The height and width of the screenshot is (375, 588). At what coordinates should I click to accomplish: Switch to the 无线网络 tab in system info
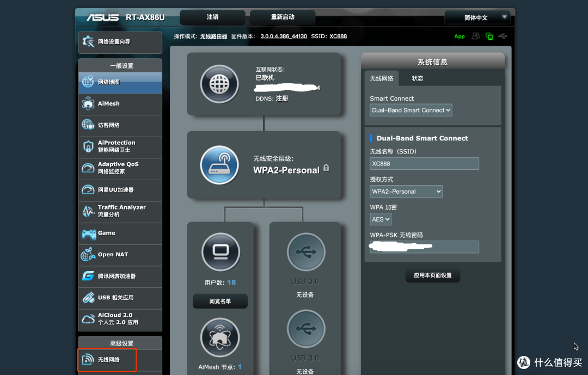(382, 78)
